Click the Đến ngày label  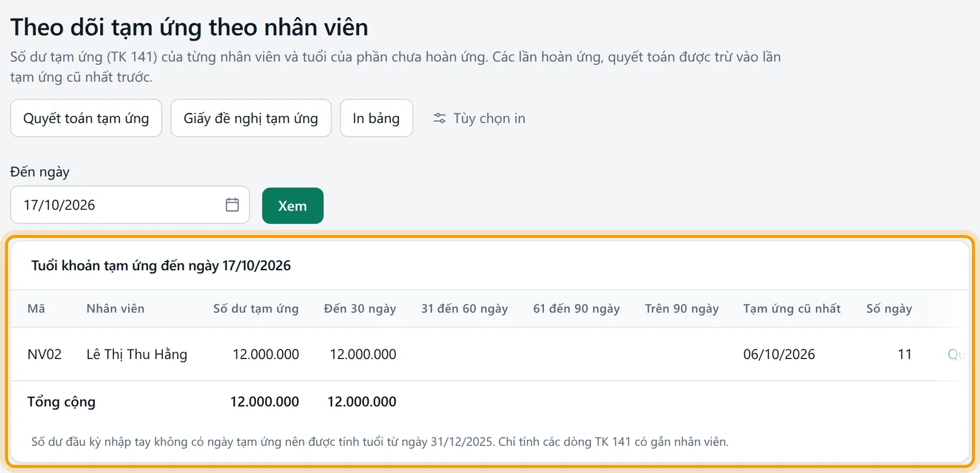click(x=40, y=172)
